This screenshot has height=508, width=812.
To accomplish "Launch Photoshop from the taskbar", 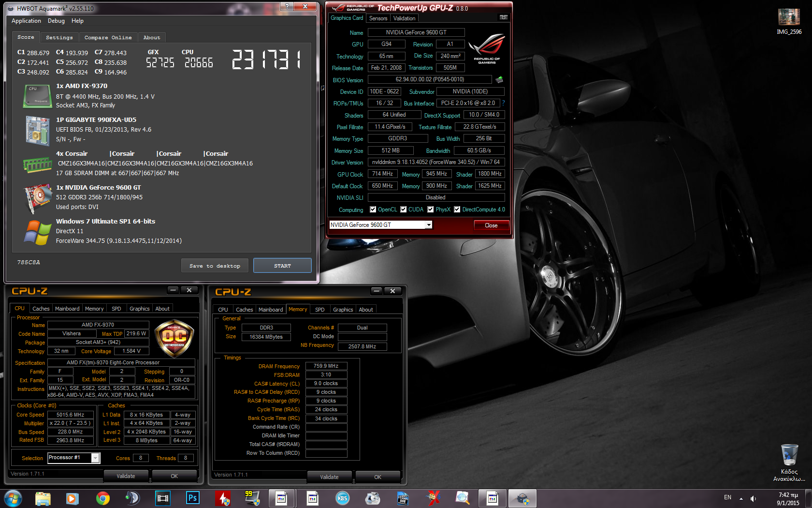I will [193, 498].
